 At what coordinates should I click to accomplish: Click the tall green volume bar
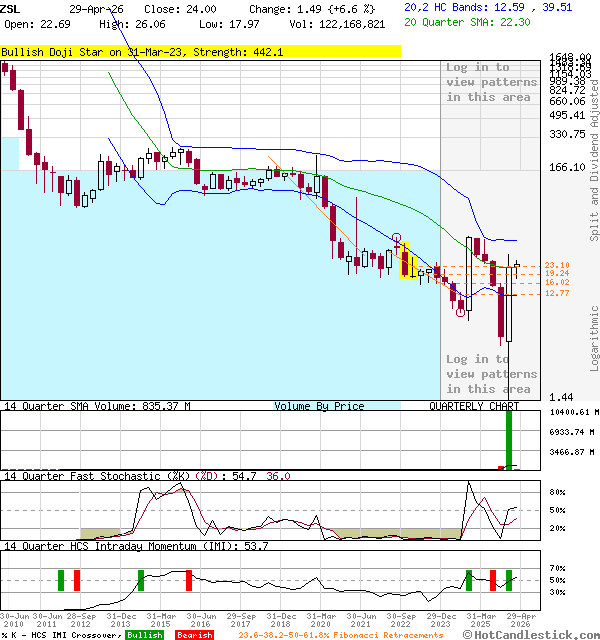tap(509, 440)
